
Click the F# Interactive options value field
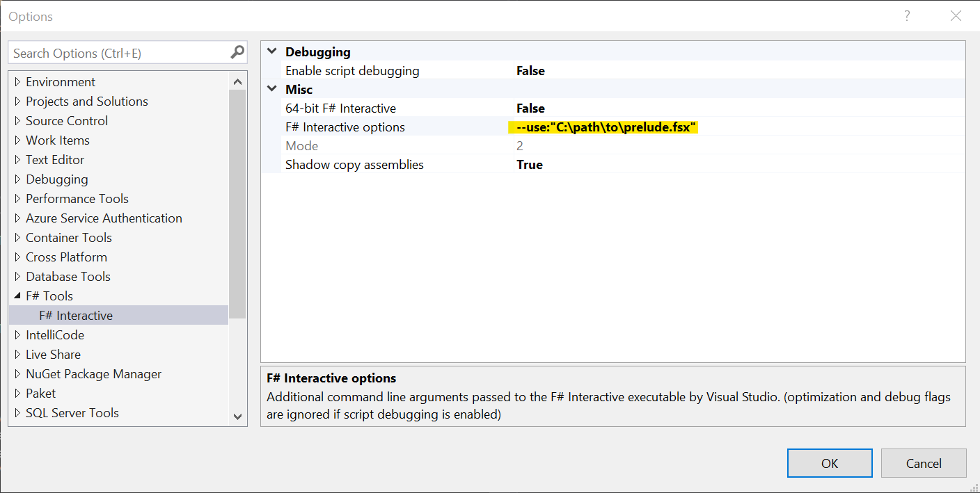606,127
